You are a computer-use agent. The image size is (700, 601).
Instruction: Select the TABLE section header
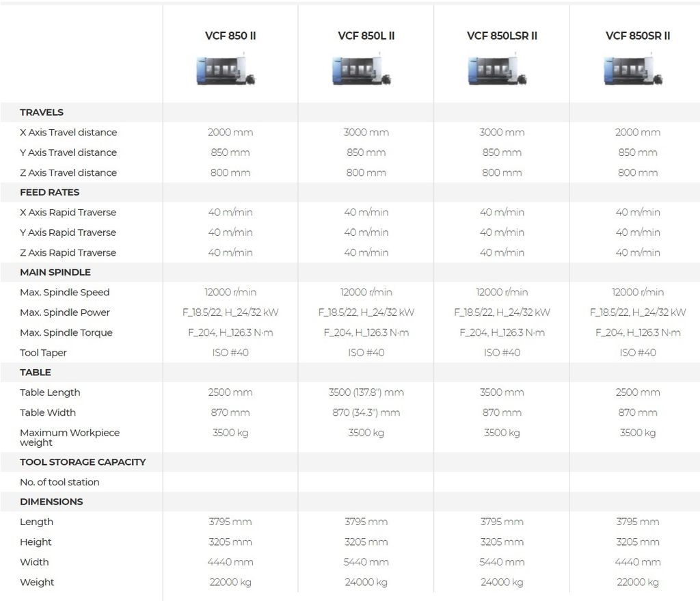tap(36, 372)
